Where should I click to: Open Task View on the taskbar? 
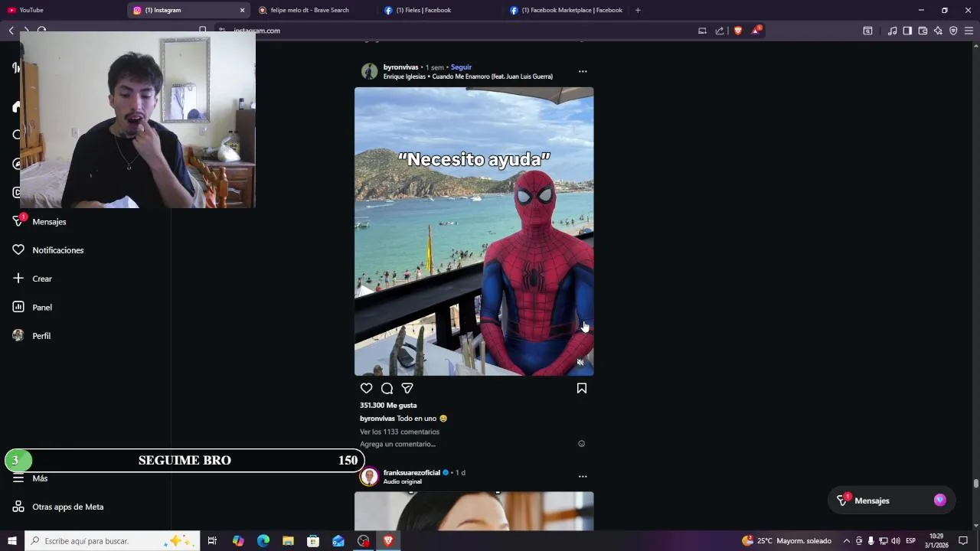click(x=212, y=541)
